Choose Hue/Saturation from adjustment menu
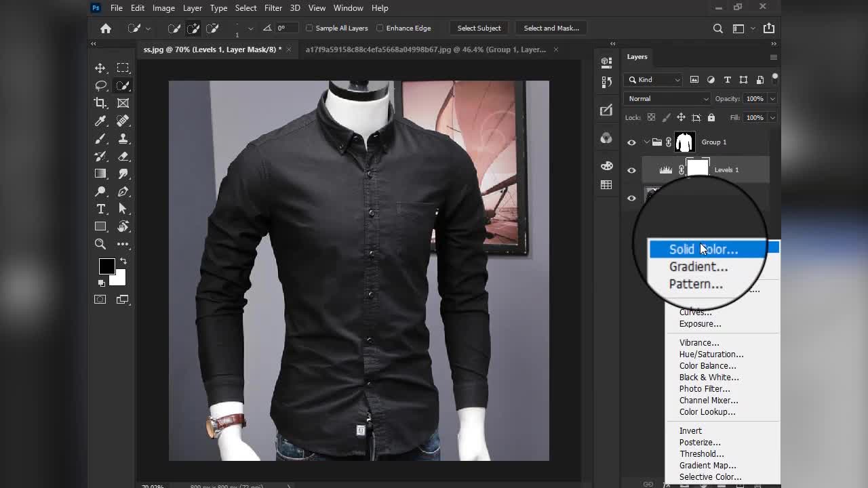 pyautogui.click(x=711, y=354)
